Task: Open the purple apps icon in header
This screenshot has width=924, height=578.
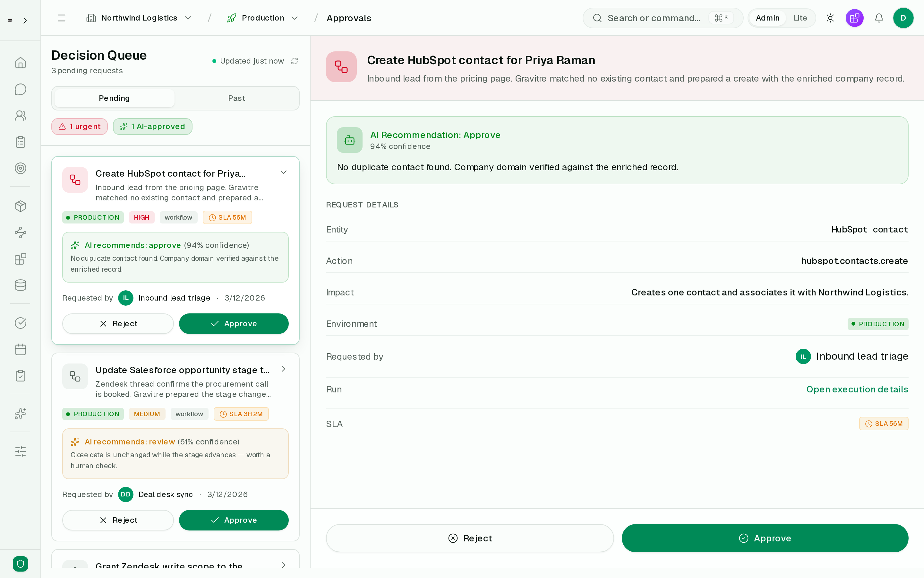Action: [854, 18]
